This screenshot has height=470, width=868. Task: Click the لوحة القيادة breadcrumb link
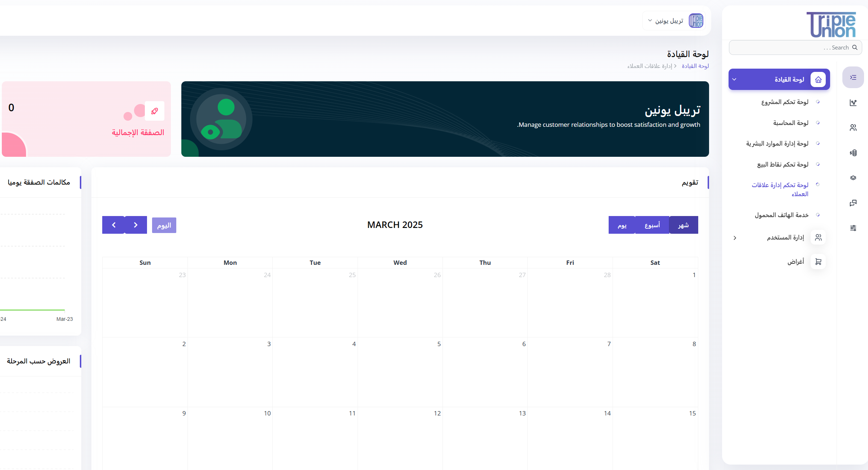(695, 66)
